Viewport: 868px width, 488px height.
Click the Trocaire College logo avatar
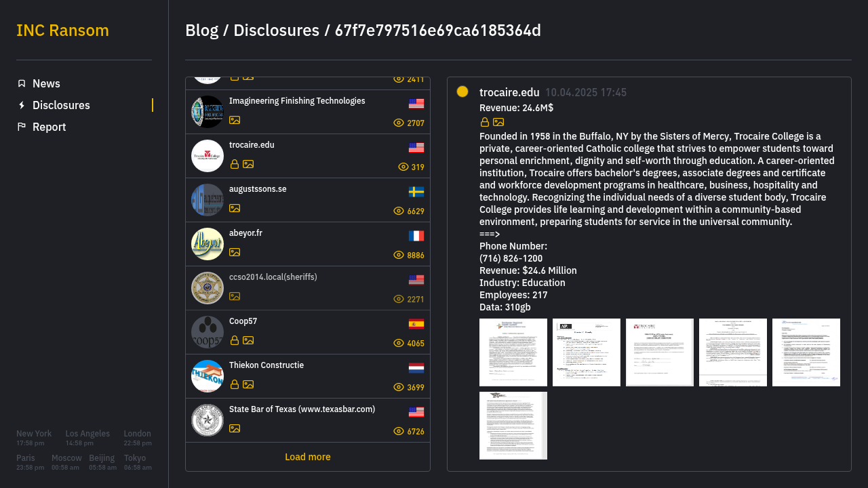[208, 156]
